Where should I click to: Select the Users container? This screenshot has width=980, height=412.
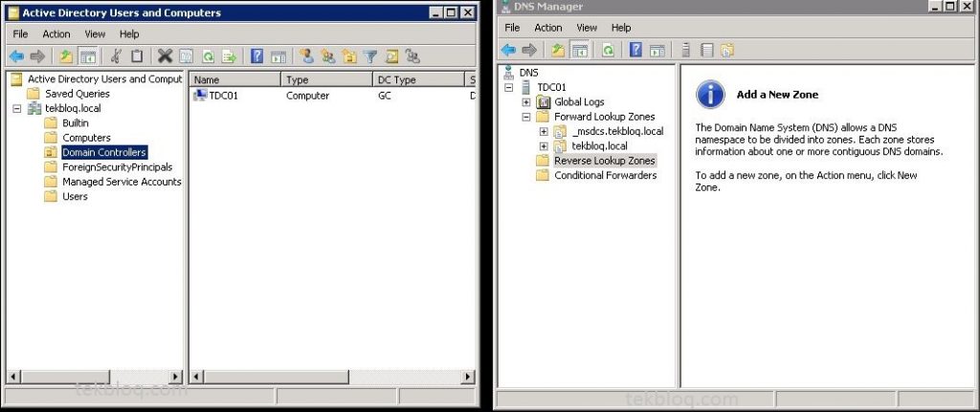(75, 197)
